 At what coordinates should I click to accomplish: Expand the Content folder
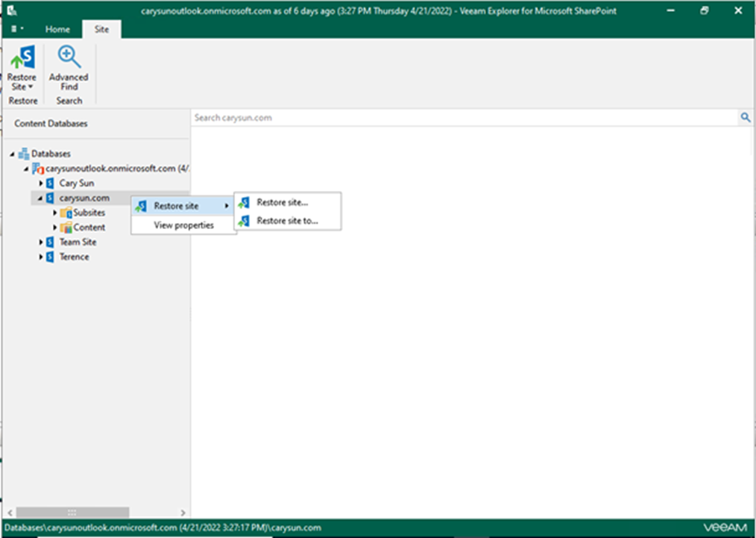[55, 228]
